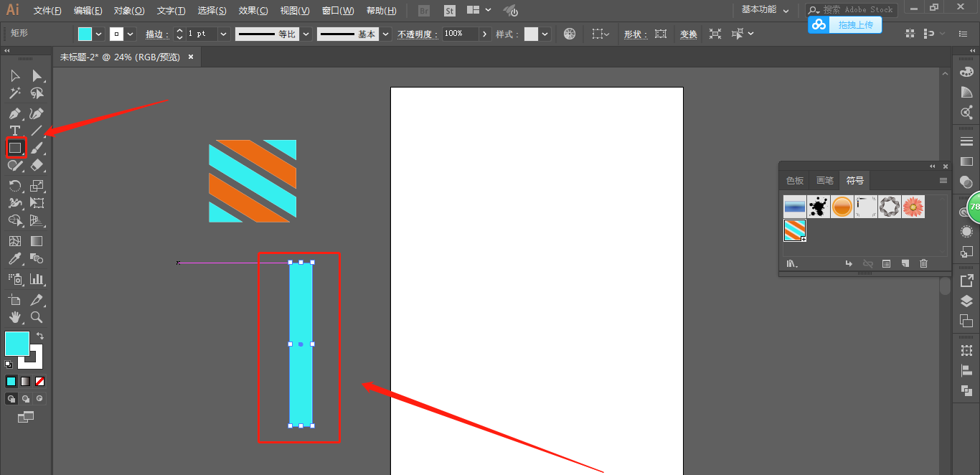Expand the opacity value arrow

[x=486, y=34]
